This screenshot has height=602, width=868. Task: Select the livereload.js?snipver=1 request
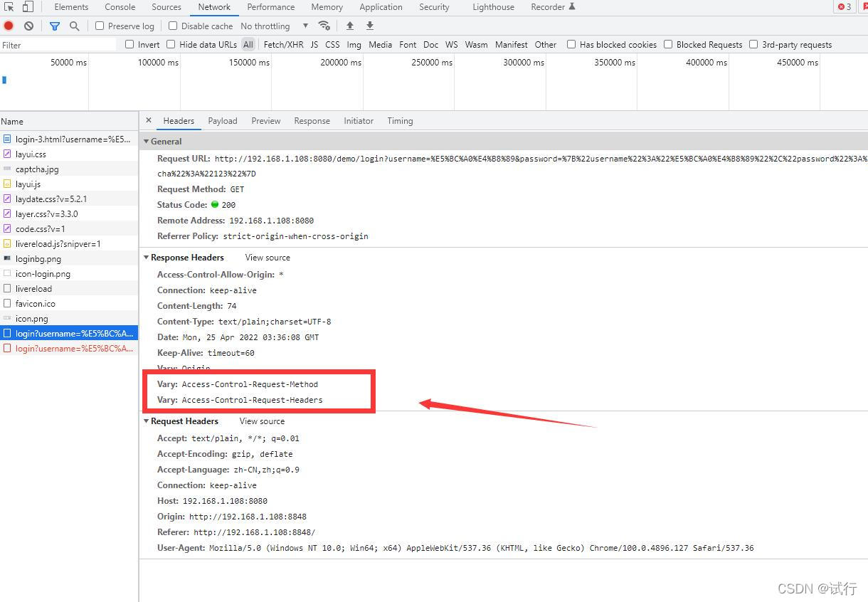[x=69, y=243]
